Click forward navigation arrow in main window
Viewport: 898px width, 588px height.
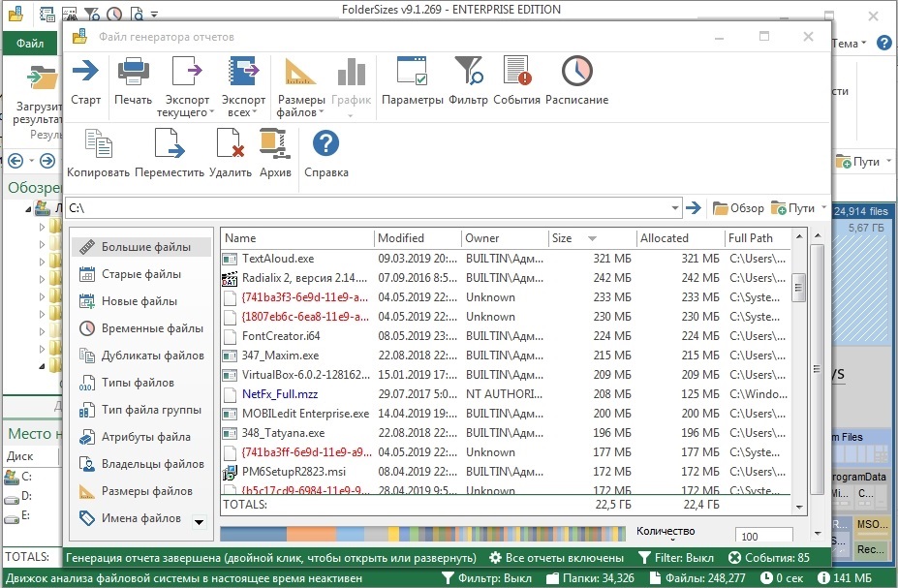coord(47,161)
